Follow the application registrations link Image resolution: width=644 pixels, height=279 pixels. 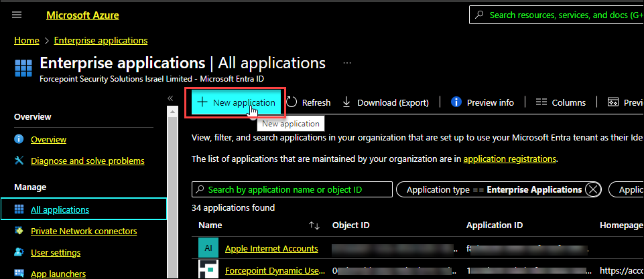(x=509, y=159)
